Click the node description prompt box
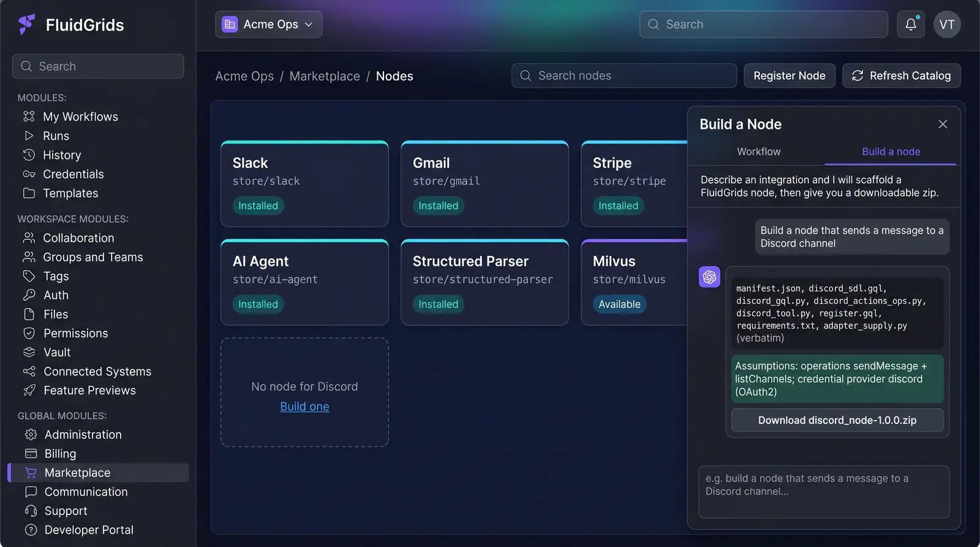The image size is (980, 547). coord(824,492)
